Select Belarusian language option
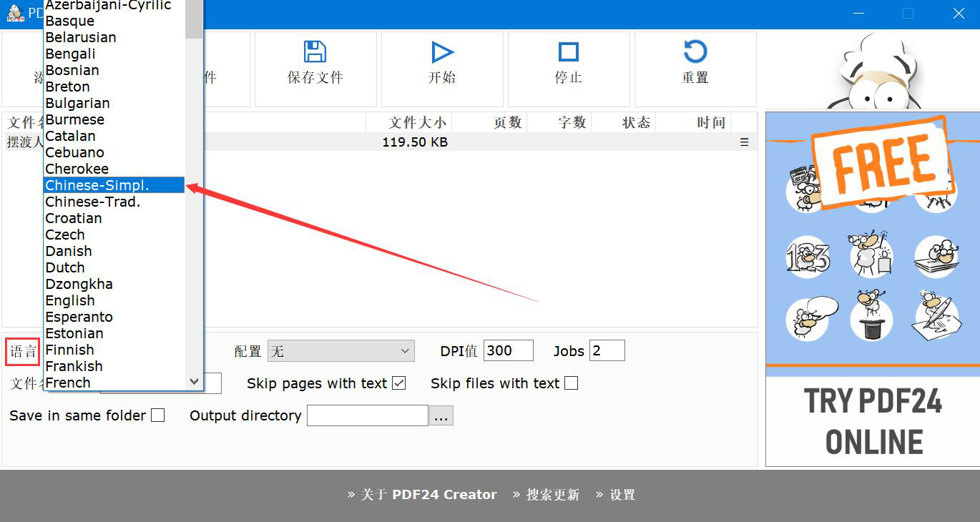980x522 pixels. point(114,37)
